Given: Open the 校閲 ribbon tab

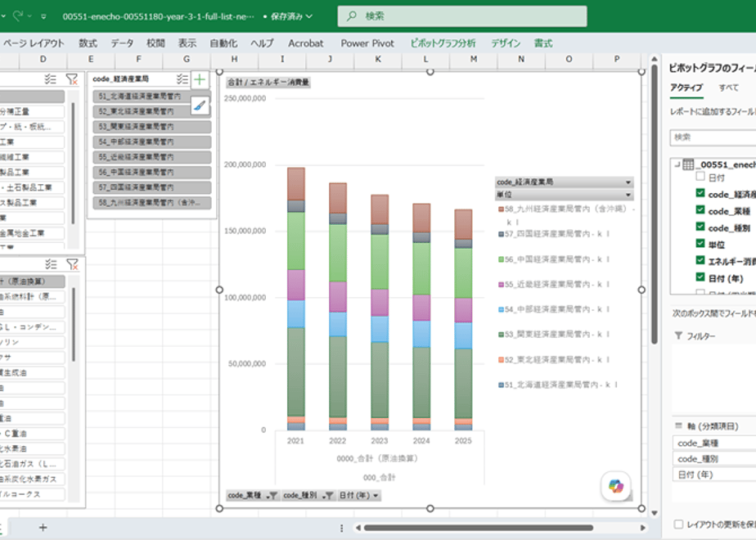Looking at the screenshot, I should click(155, 43).
